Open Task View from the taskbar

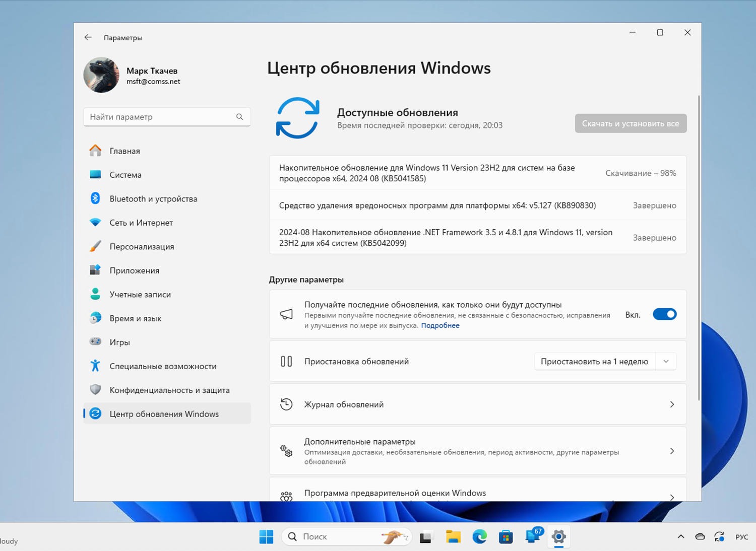[x=426, y=537]
